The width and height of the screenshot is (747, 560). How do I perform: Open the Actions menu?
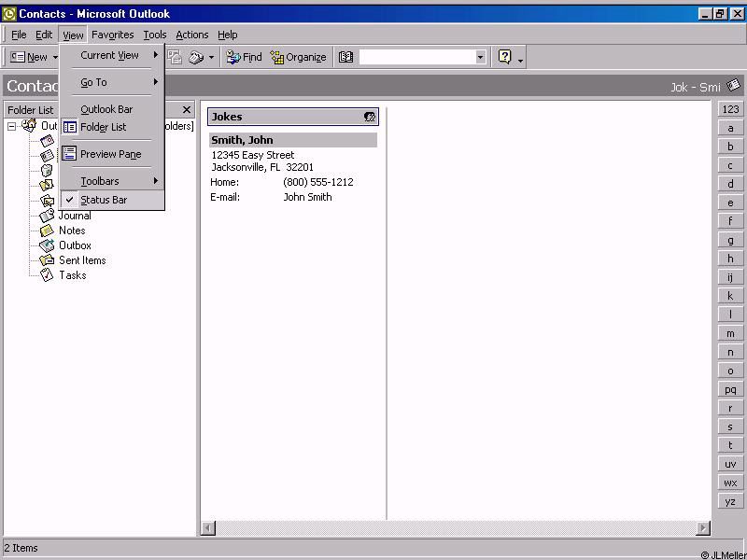tap(192, 35)
